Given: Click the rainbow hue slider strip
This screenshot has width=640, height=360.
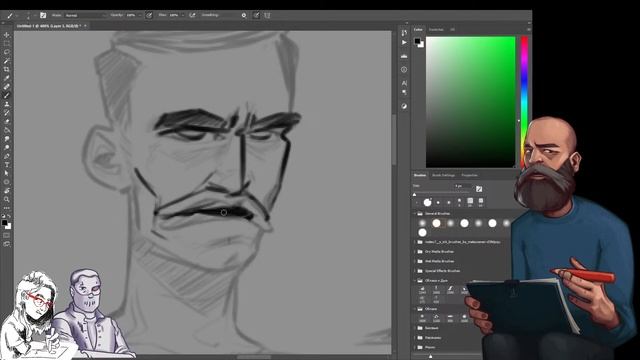Looking at the screenshot, I should [x=524, y=102].
